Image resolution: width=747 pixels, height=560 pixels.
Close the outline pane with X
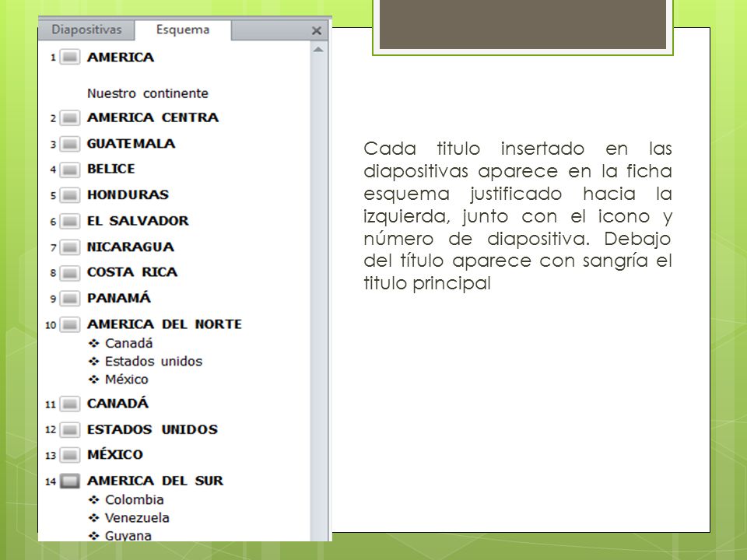(x=317, y=31)
